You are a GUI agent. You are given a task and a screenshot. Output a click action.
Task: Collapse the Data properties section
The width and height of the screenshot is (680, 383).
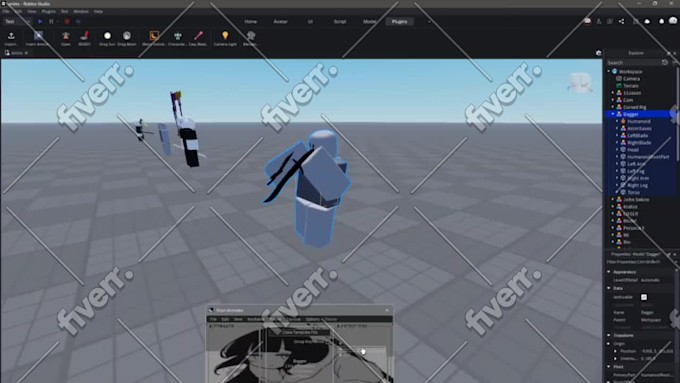[609, 288]
